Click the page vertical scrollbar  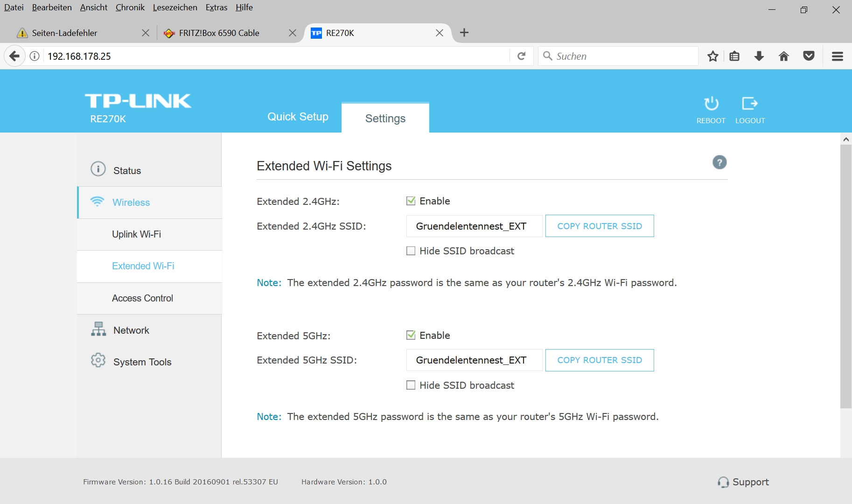click(846, 276)
